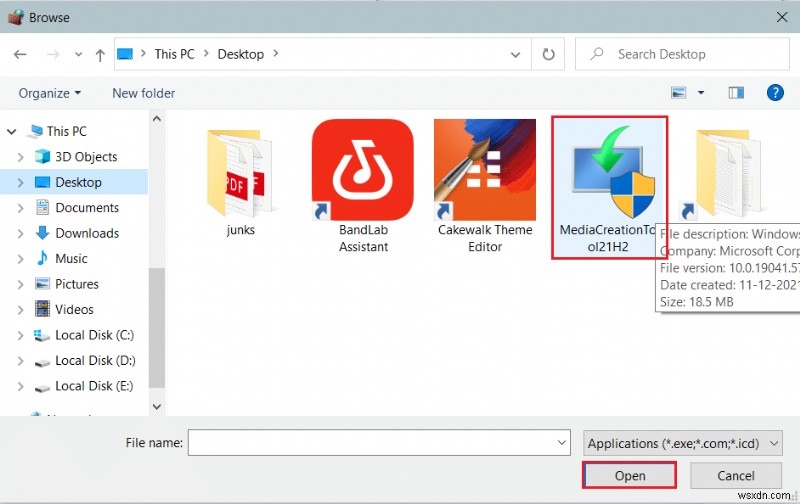Select the BandLab Assistant shortcut icon

[x=363, y=170]
